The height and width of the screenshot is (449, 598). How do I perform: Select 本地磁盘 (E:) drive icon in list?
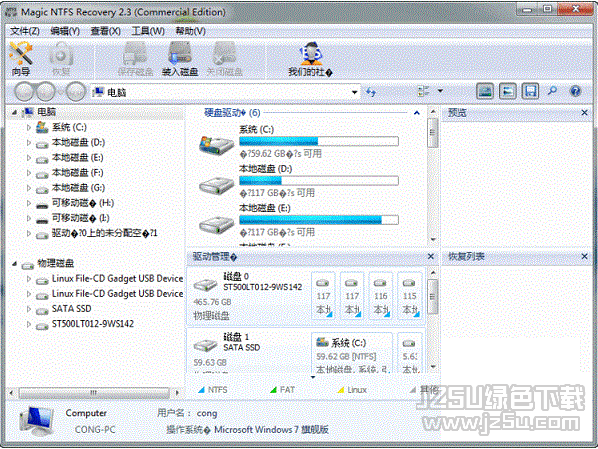point(216,224)
